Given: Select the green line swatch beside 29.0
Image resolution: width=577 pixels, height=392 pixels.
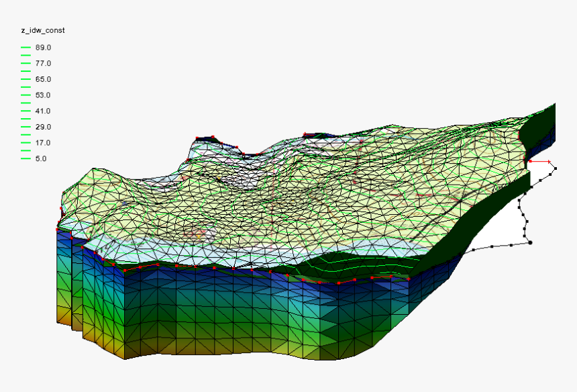Looking at the screenshot, I should pyautogui.click(x=26, y=127).
